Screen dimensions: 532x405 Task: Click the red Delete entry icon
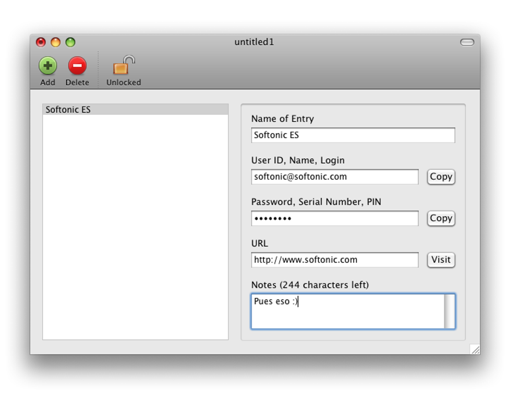(77, 66)
